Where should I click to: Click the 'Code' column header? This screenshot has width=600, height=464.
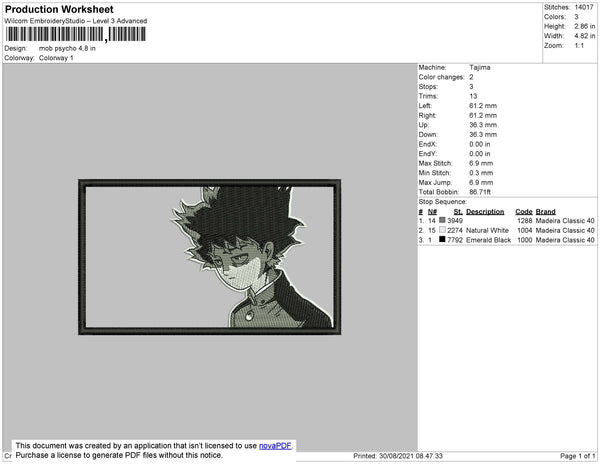(524, 212)
